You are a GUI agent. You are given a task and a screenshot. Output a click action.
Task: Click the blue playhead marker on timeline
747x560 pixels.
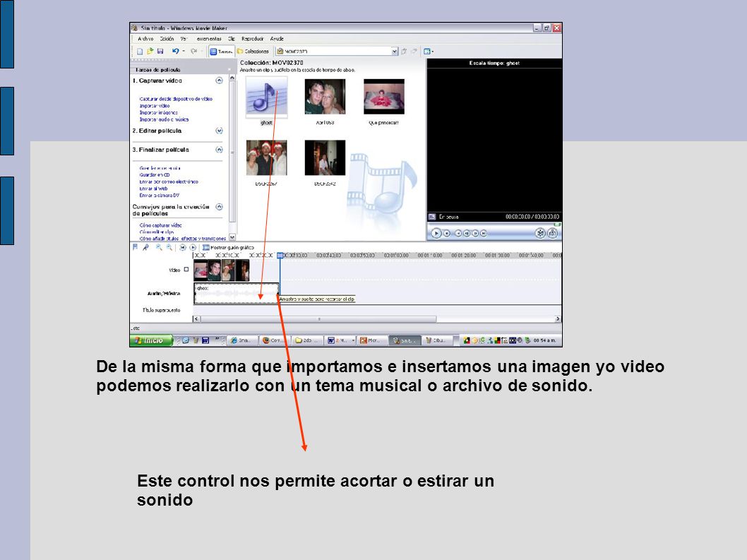pyautogui.click(x=280, y=256)
